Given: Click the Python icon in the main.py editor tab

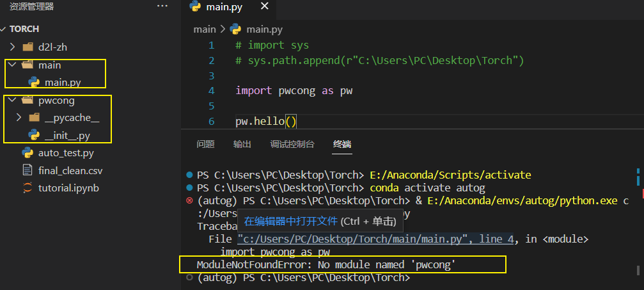Looking at the screenshot, I should tap(195, 7).
